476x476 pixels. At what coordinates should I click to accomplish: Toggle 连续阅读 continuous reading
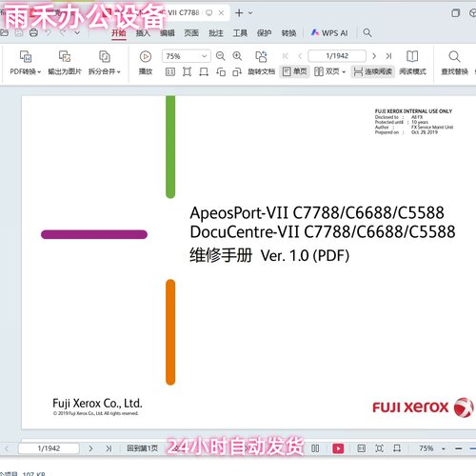pos(372,71)
